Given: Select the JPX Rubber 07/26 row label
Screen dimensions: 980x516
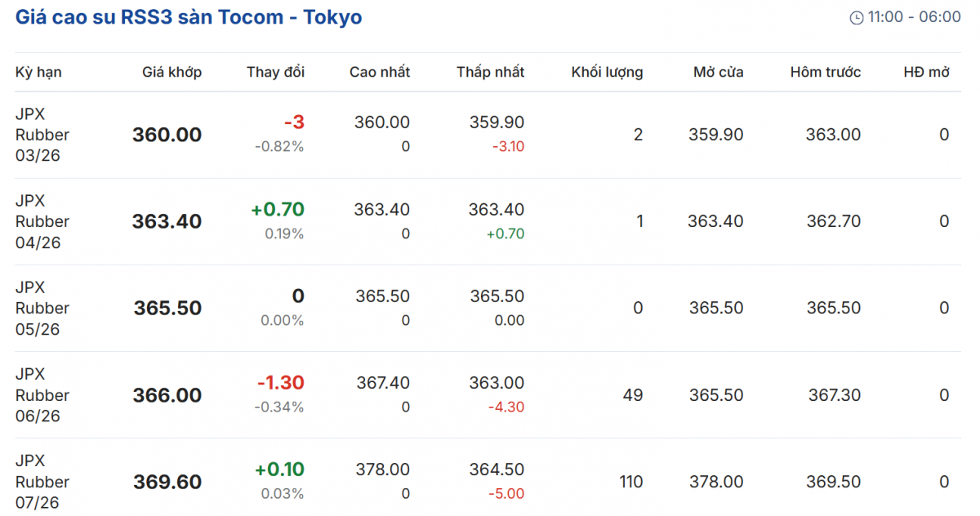Looking at the screenshot, I should [x=42, y=482].
